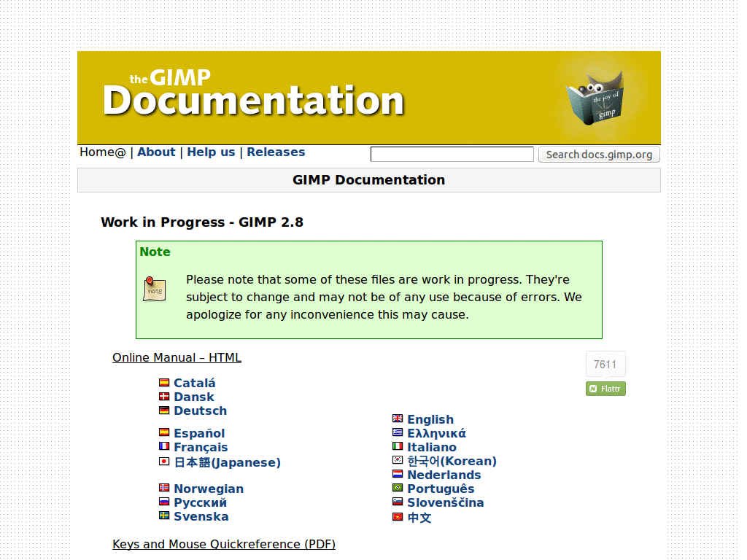Click the green Flattr button

(x=605, y=389)
